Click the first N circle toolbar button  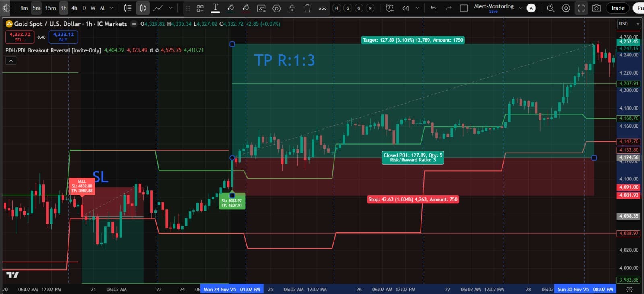(336, 8)
